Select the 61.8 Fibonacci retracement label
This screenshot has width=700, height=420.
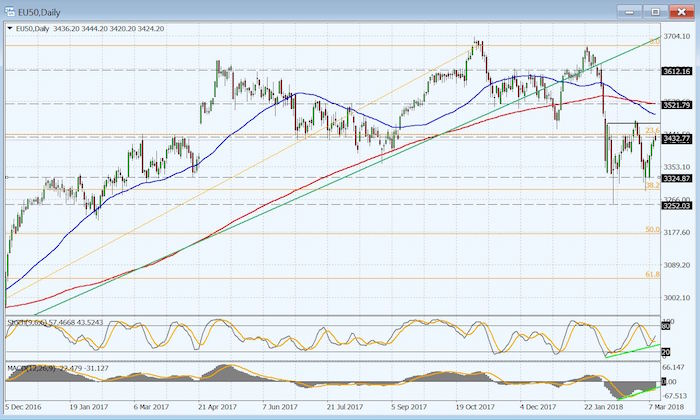(651, 274)
